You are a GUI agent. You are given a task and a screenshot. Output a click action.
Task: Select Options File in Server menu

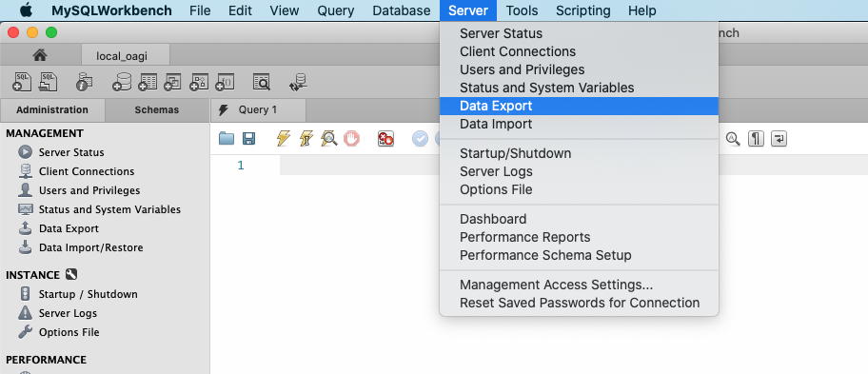(x=579, y=189)
